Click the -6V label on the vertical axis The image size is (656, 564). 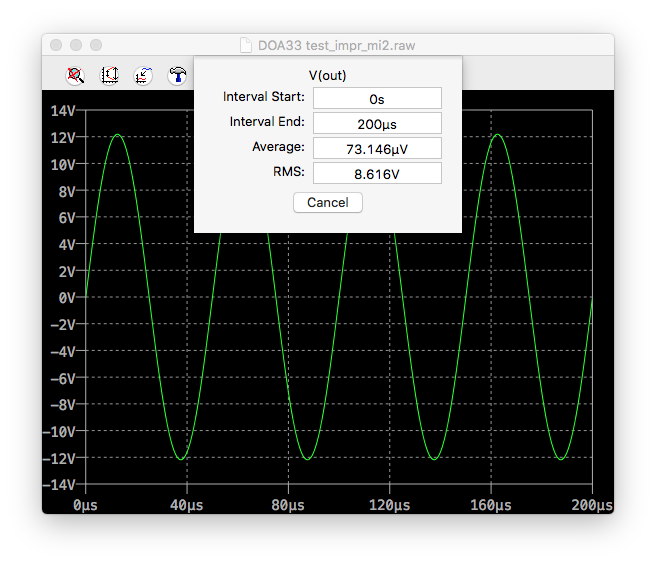coord(63,379)
